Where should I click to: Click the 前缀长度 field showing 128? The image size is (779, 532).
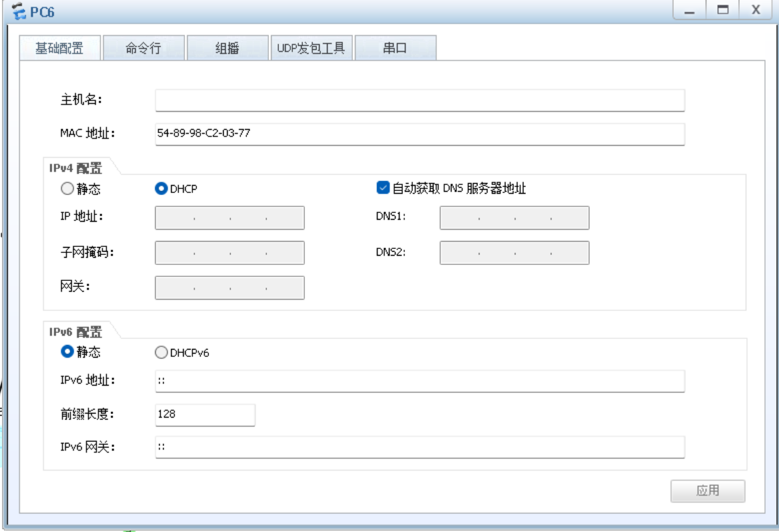pos(205,415)
